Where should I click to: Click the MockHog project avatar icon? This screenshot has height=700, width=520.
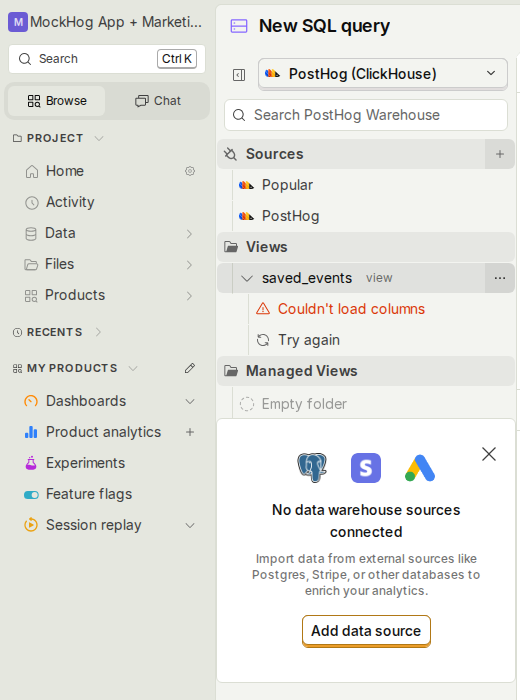coord(18,22)
